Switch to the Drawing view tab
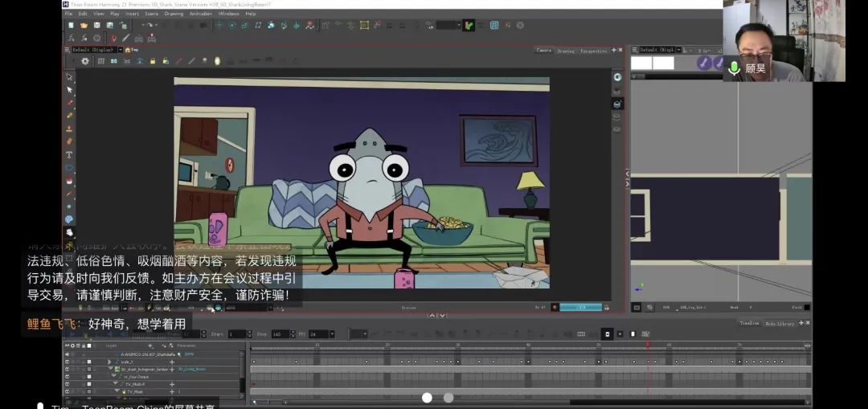 pos(565,51)
